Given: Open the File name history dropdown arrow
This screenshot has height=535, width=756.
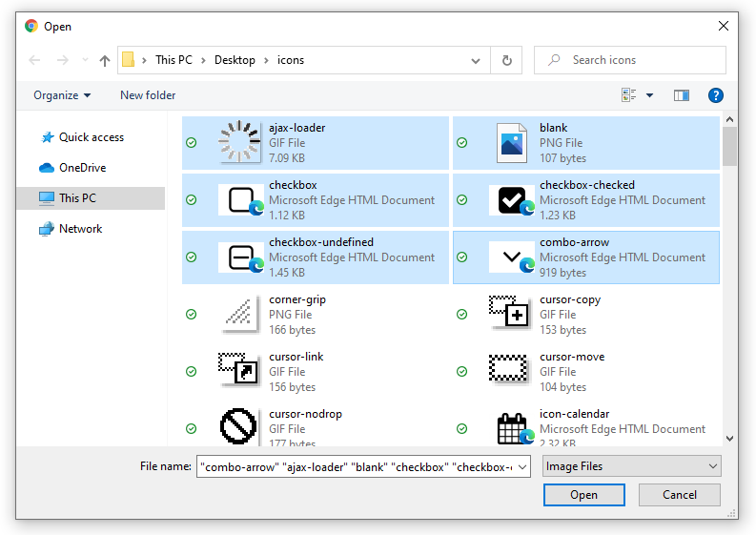Looking at the screenshot, I should tap(522, 467).
